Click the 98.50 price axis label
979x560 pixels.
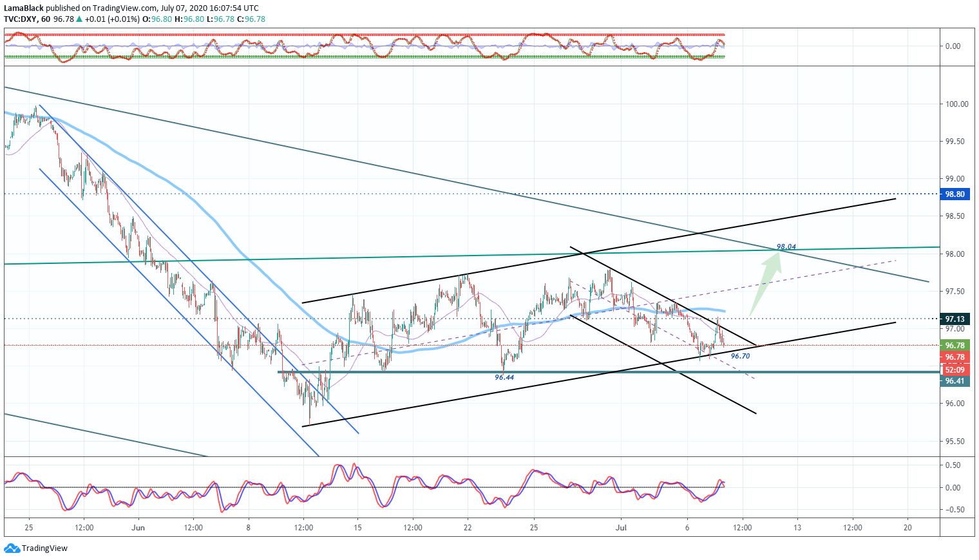pyautogui.click(x=956, y=216)
